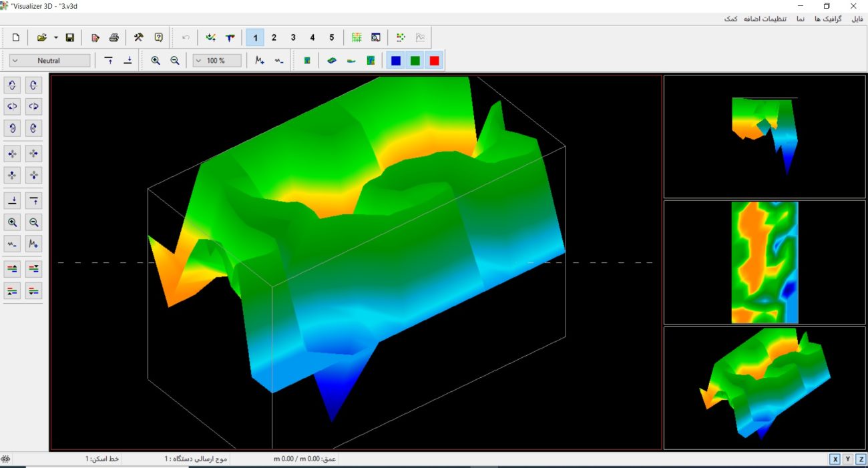Open preferences with the hammer-wrench icon
This screenshot has height=468, width=868.
(x=139, y=37)
